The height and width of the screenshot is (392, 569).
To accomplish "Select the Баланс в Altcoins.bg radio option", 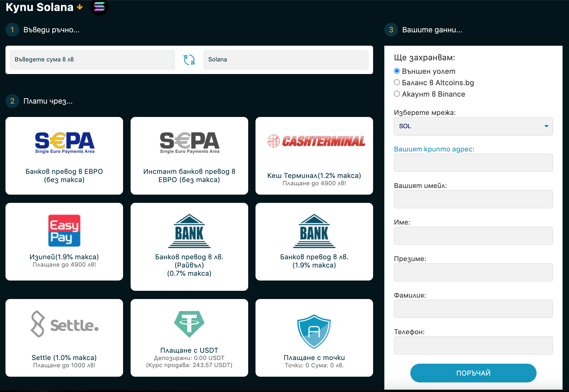I will coord(397,82).
